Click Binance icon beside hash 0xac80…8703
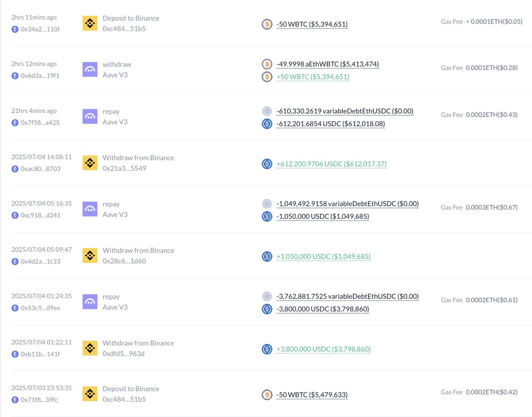 (x=90, y=163)
